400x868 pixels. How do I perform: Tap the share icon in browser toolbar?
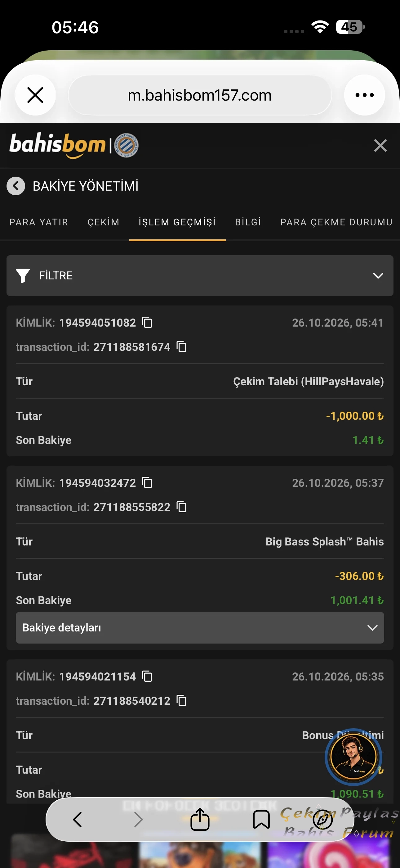200,819
